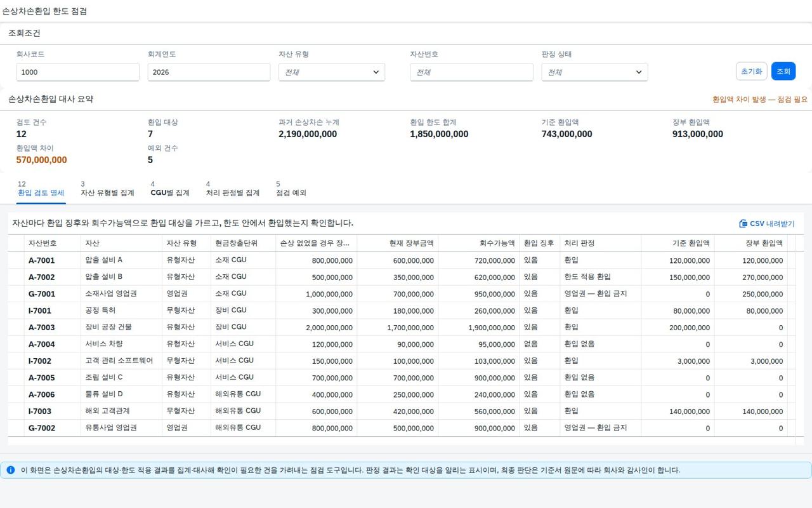
Task: Click the 자산번호 input field
Action: [x=471, y=72]
